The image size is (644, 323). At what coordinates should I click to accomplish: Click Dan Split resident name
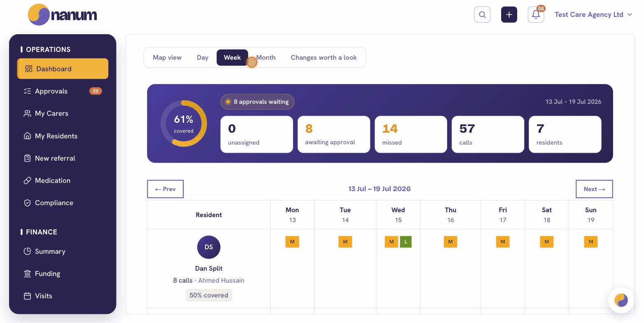click(x=209, y=268)
